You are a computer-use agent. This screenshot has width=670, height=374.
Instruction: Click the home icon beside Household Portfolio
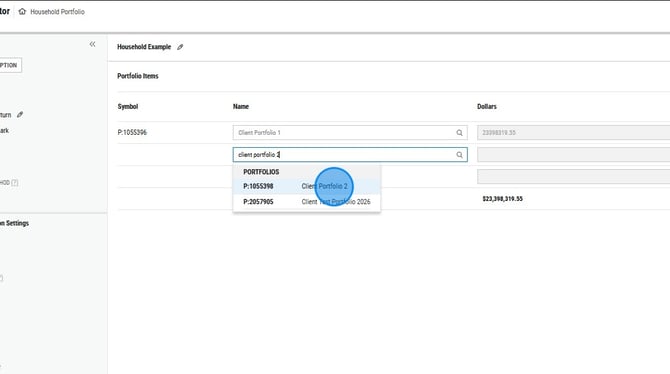(22, 12)
